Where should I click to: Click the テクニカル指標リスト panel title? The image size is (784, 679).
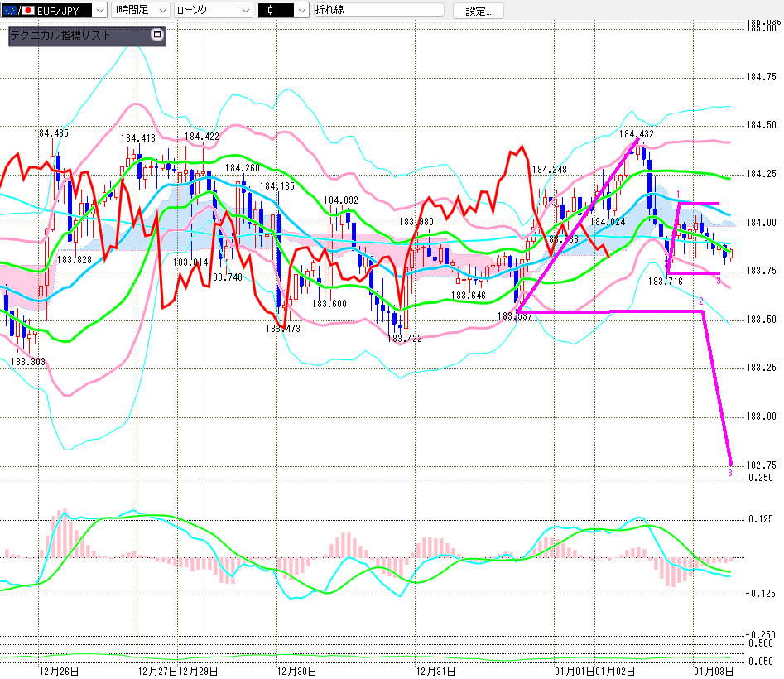(60, 36)
